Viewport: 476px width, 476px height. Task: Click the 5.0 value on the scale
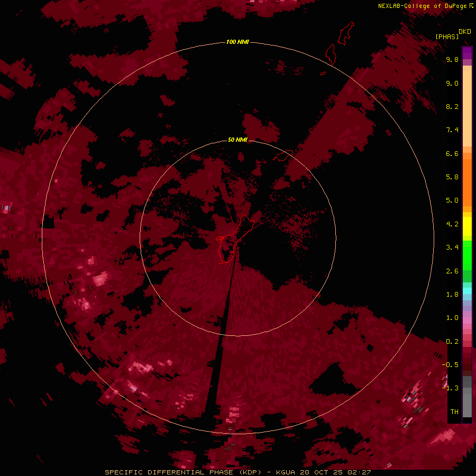click(x=452, y=200)
